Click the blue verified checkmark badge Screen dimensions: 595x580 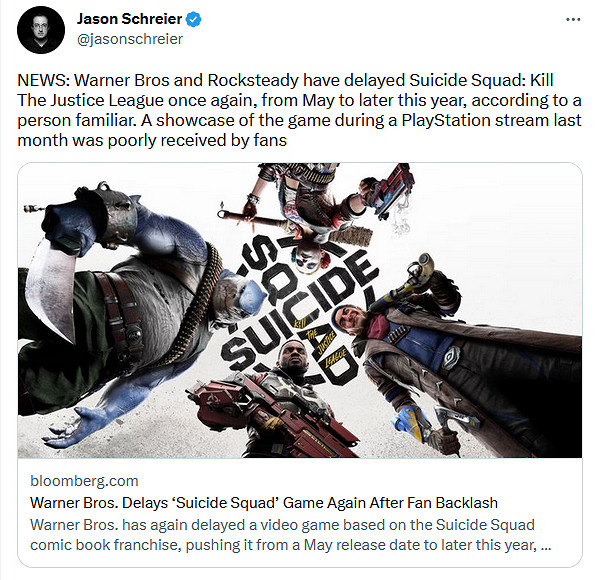pyautogui.click(x=194, y=19)
